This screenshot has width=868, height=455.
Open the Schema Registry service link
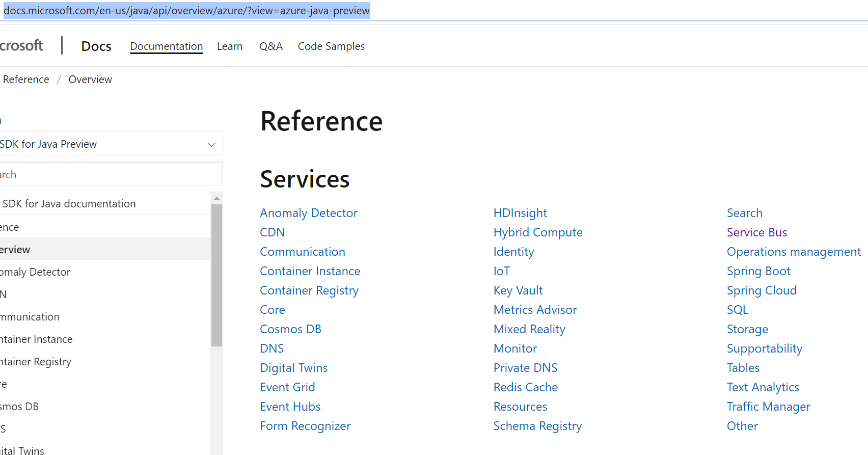point(537,426)
